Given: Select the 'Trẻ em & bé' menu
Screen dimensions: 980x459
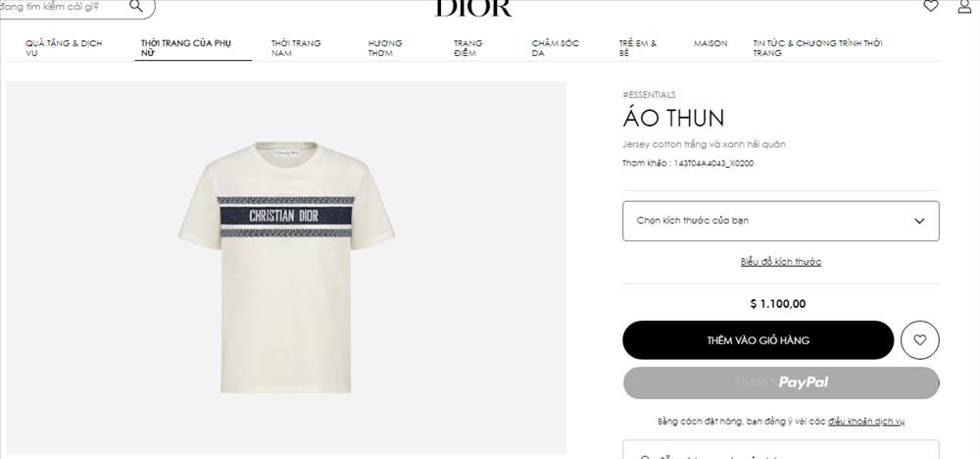Looking at the screenshot, I should (638, 47).
